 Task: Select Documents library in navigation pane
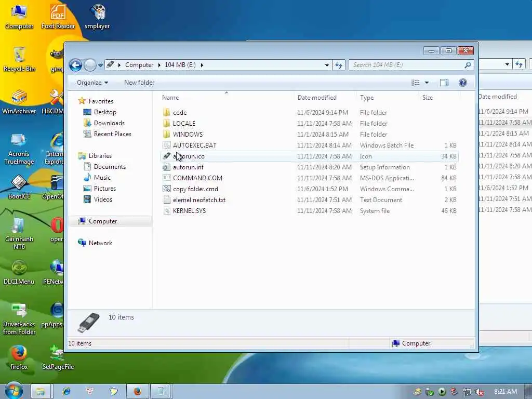point(110,167)
